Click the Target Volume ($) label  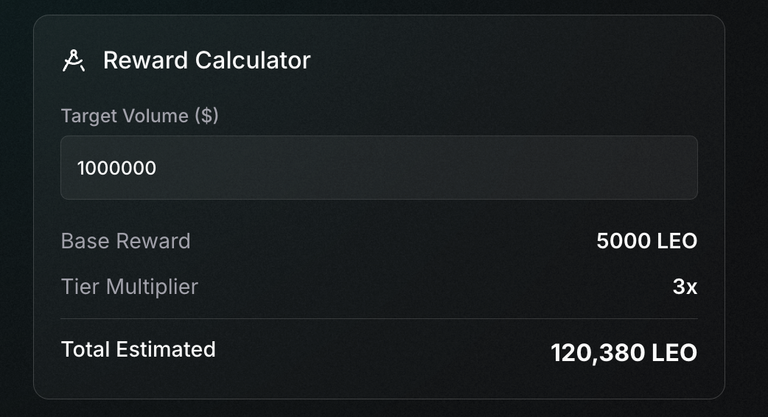(x=140, y=116)
